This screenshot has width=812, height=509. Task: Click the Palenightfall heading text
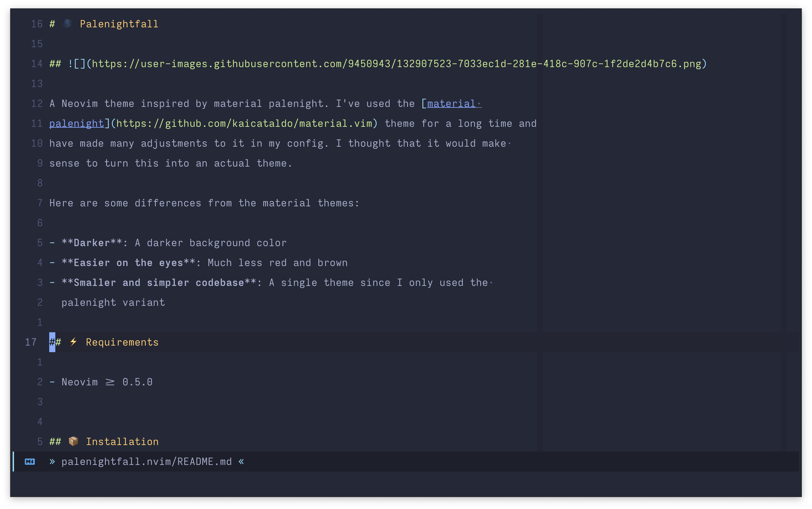[119, 24]
